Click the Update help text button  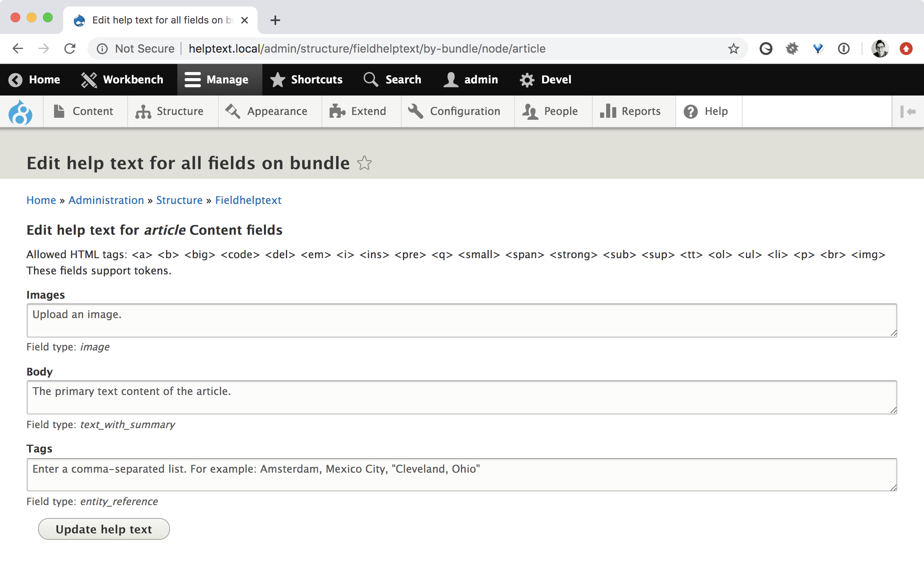tap(104, 529)
